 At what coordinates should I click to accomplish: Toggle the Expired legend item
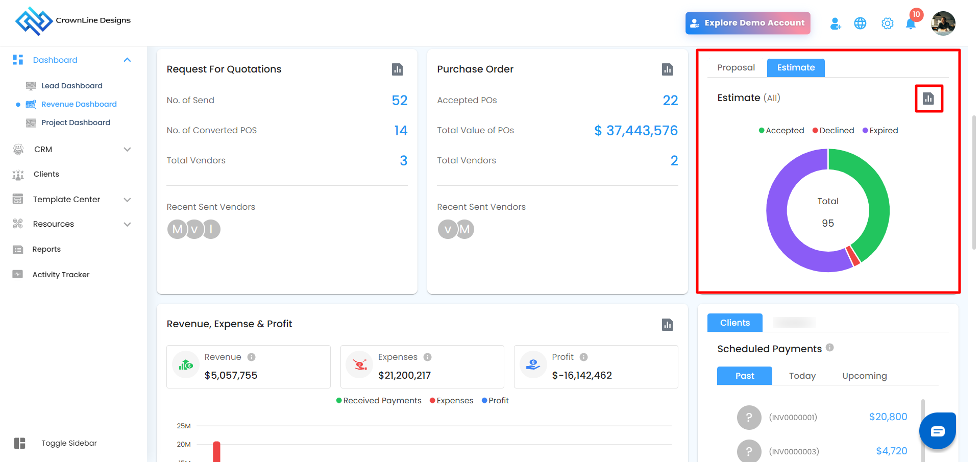pyautogui.click(x=880, y=131)
